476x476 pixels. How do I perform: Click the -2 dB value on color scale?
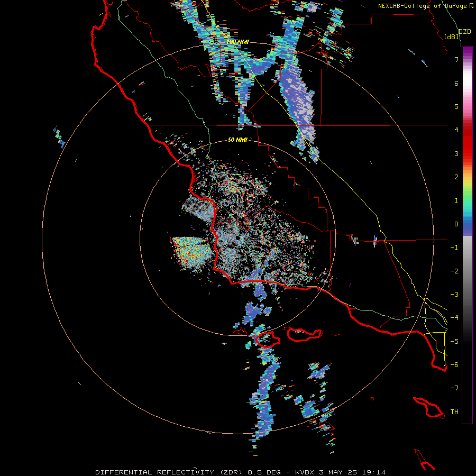tap(454, 271)
